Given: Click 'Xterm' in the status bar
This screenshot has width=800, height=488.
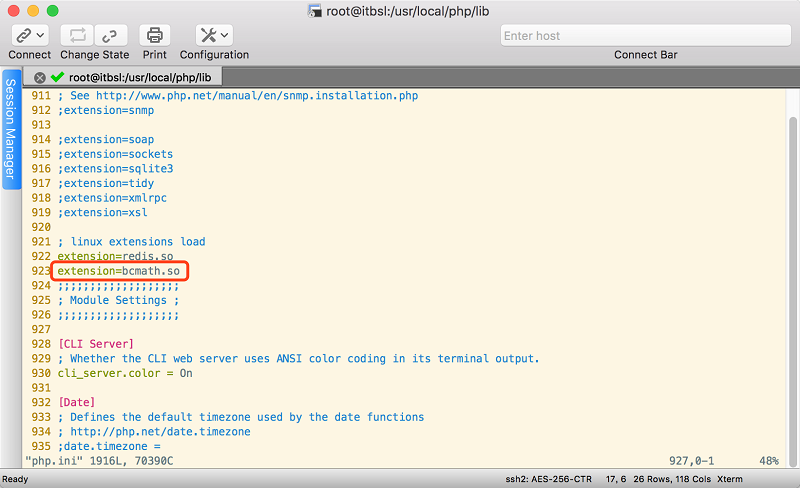Looking at the screenshot, I should (730, 479).
